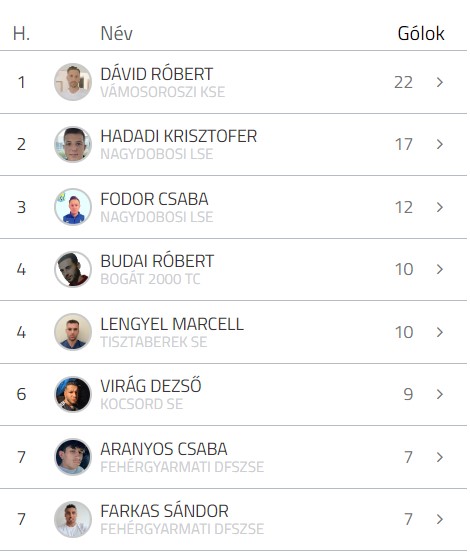Open TISZTABEREK SE team under Lengyel Marcell

point(154,342)
